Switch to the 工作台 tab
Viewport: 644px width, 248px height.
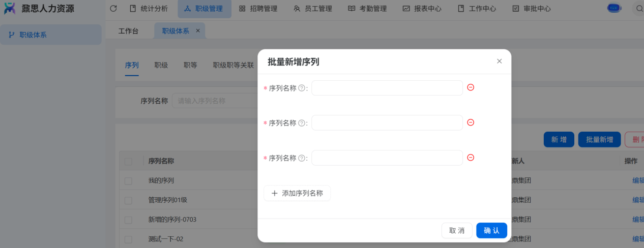[128, 31]
